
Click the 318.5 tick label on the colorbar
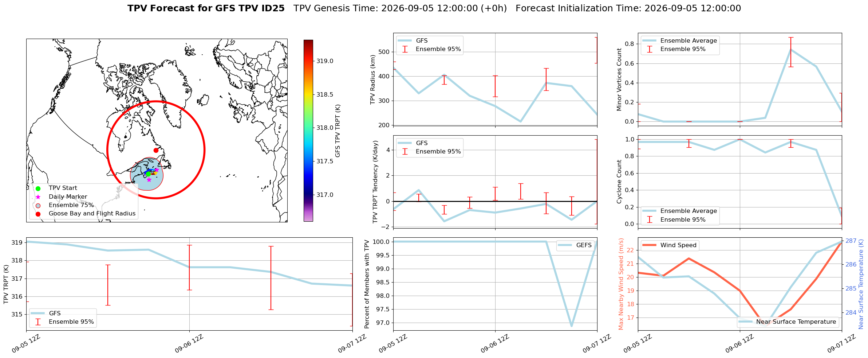(325, 94)
